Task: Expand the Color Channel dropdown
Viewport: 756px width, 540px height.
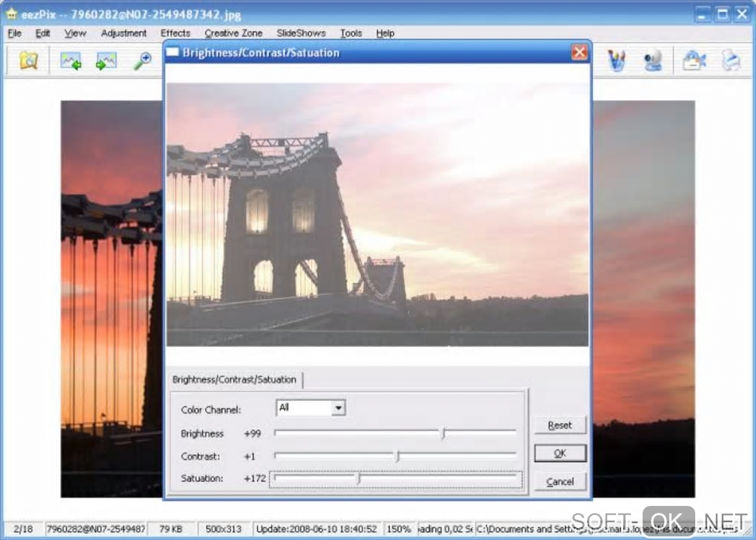Action: pyautogui.click(x=338, y=407)
